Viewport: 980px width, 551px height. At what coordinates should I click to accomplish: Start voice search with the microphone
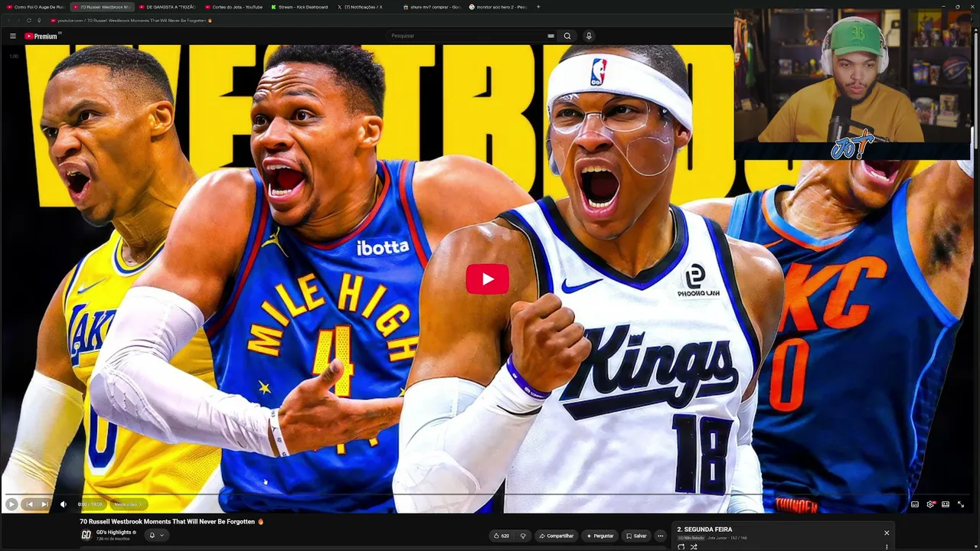589,36
